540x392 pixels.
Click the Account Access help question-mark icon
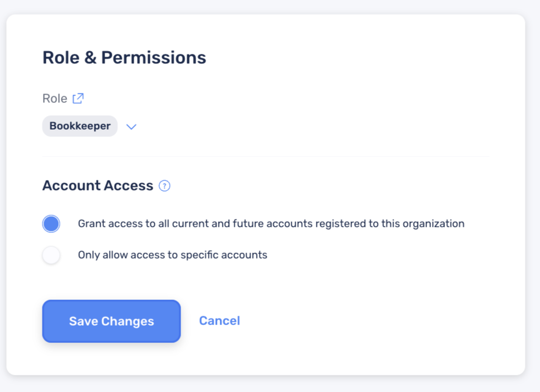pos(164,186)
